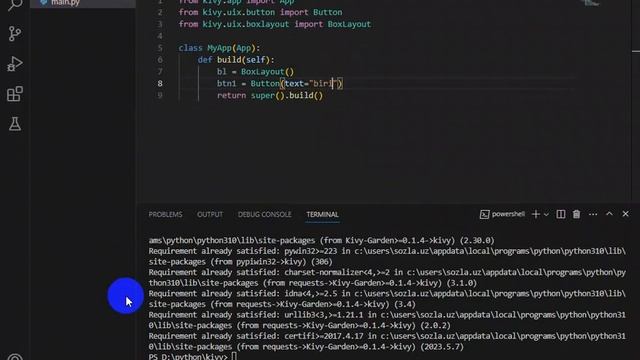Click the powershell terminal label
The width and height of the screenshot is (640, 360).
point(502,214)
